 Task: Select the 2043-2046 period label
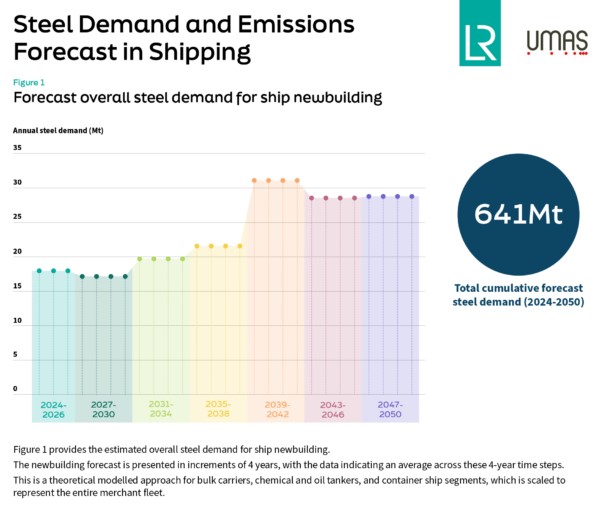click(x=333, y=408)
